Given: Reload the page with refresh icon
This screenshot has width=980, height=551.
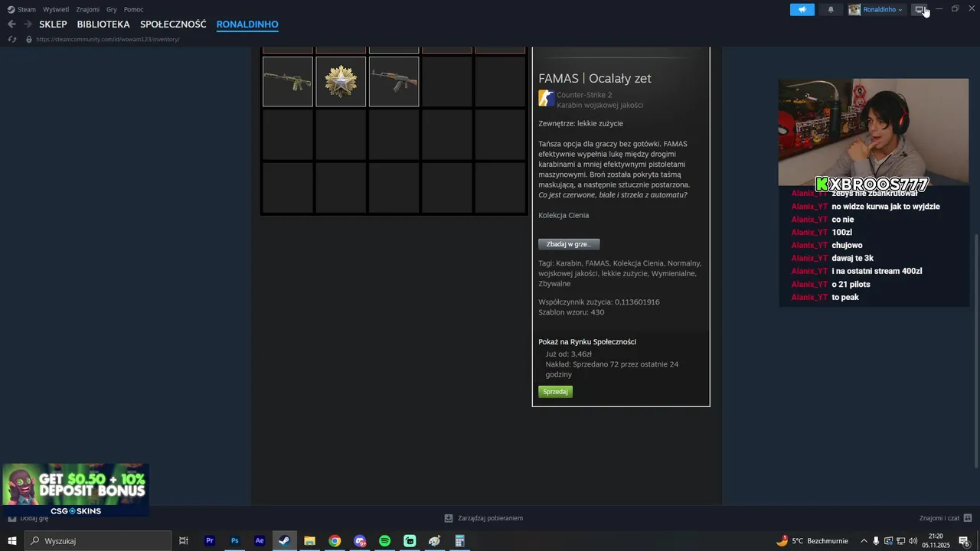Looking at the screenshot, I should 12,39.
